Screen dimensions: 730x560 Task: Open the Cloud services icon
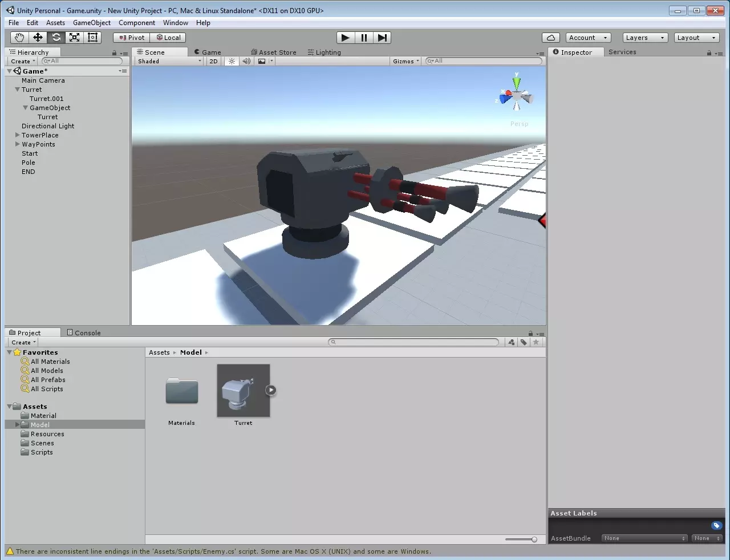[551, 38]
